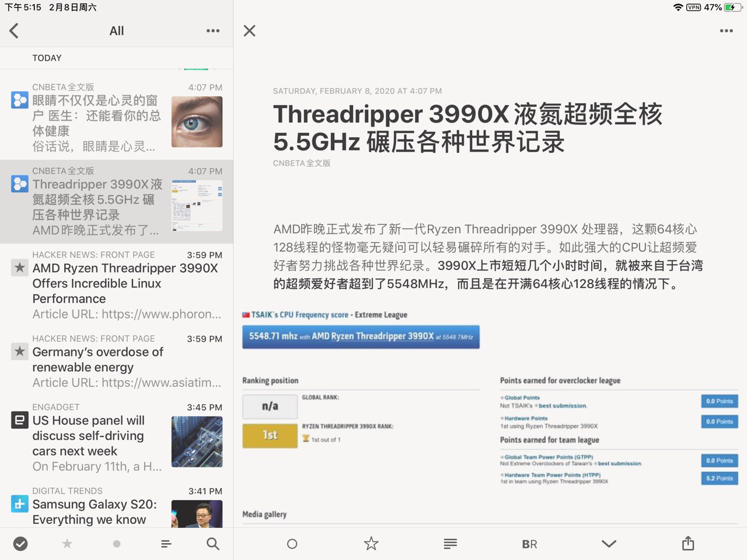This screenshot has width=747, height=560.
Task: Tap the Engadget feed icon
Action: click(20, 420)
